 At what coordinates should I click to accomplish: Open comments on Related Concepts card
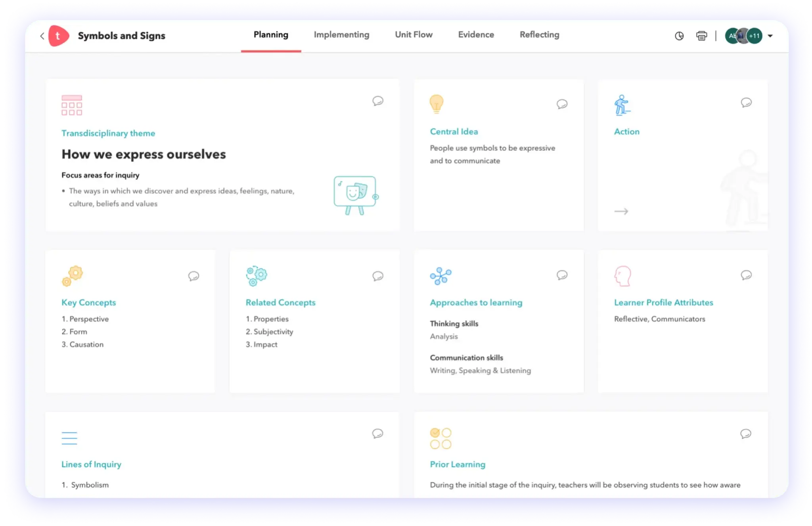[377, 276]
